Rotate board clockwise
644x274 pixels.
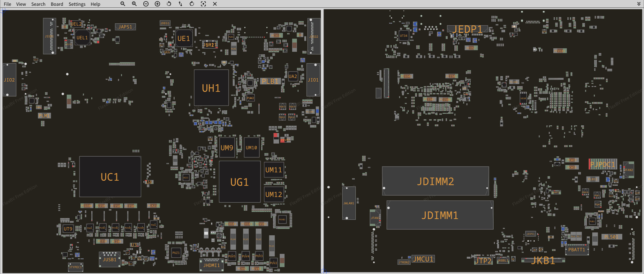192,4
